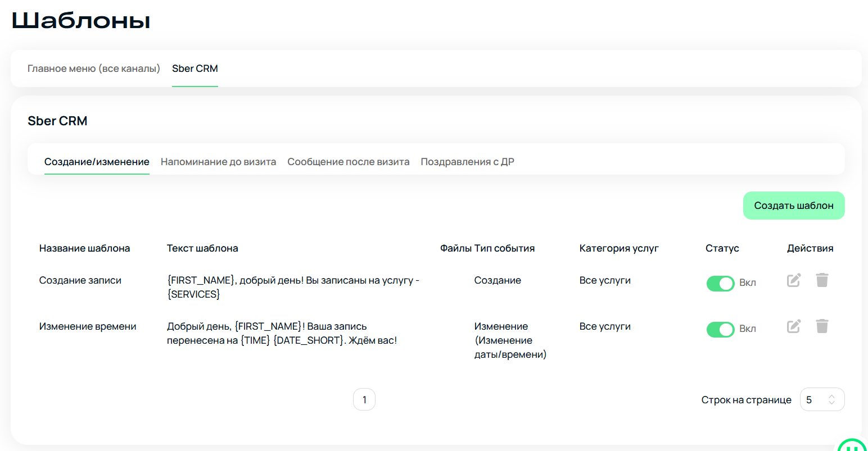
Task: Click the Файлы column header
Action: 456,248
